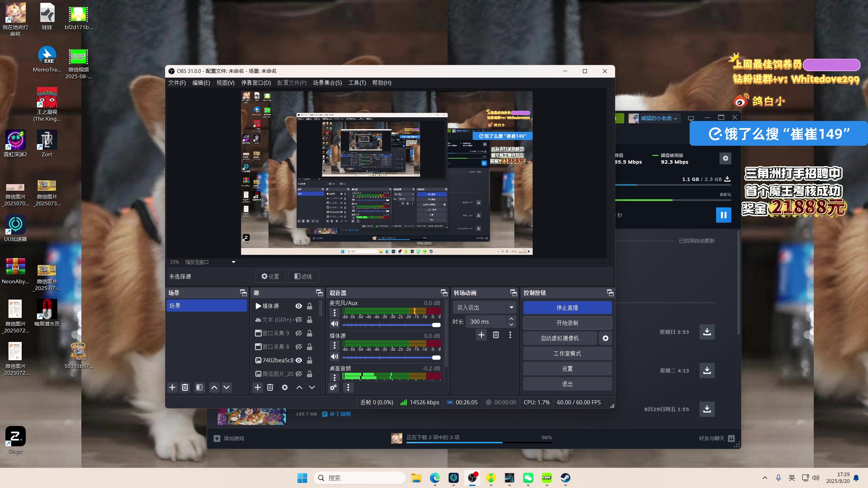Open WeChat from the taskbar
Viewport: 868px width, 488px height.
(528, 478)
